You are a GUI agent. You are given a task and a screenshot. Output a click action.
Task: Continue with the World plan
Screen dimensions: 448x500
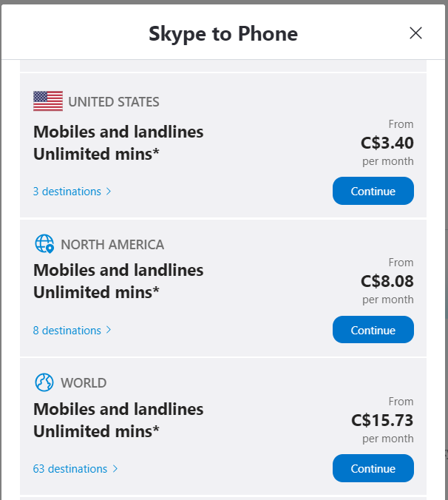coord(373,468)
